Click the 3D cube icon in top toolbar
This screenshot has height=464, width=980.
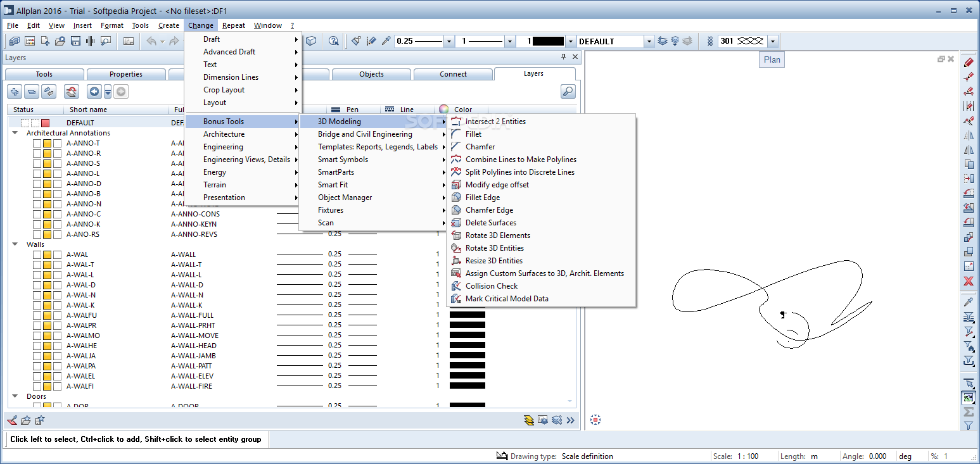[311, 41]
